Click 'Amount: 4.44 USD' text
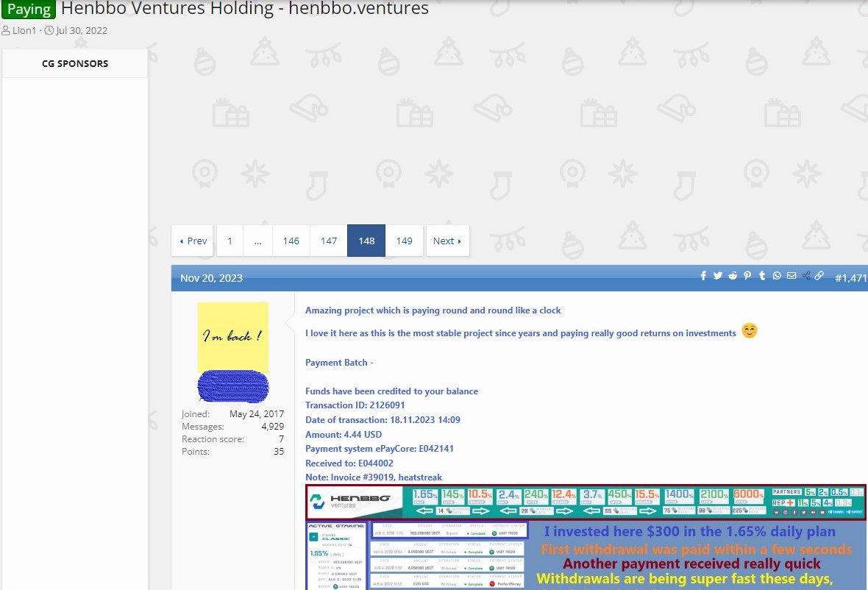 tap(344, 435)
